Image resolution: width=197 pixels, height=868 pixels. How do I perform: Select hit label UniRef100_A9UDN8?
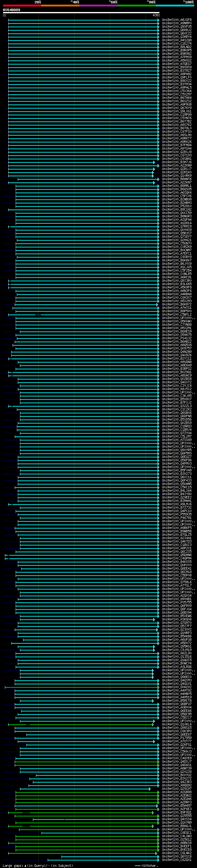click(177, 362)
